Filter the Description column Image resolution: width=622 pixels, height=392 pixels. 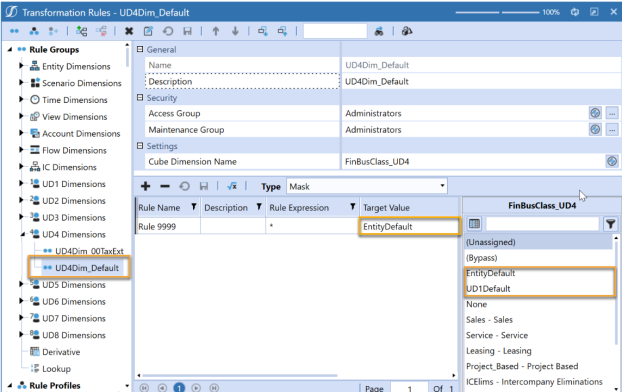click(259, 207)
